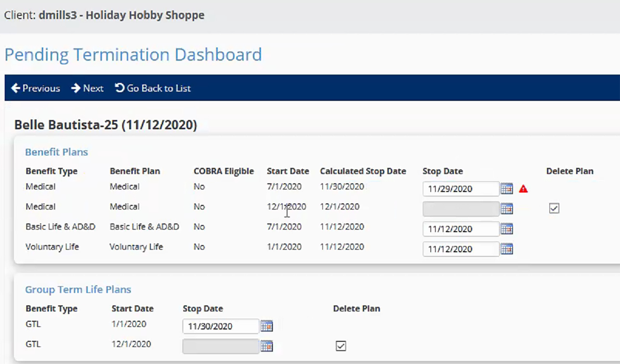The height and width of the screenshot is (364, 620).
Task: Open calendar for first Medical stop date
Action: [x=507, y=189]
